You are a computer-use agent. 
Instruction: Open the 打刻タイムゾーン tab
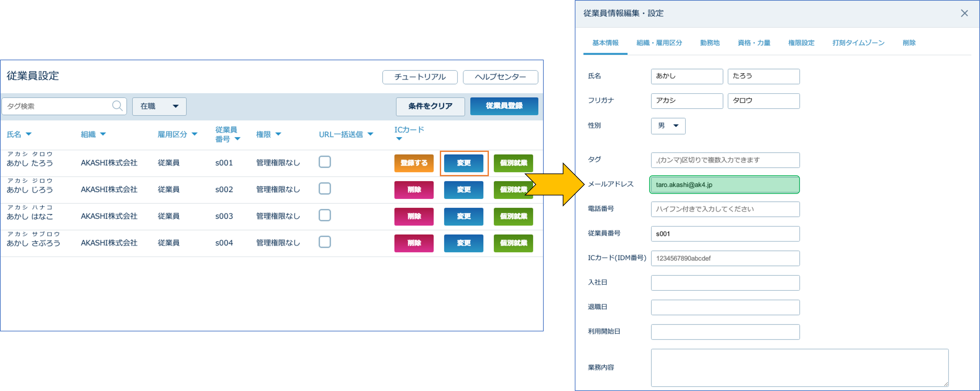point(858,43)
